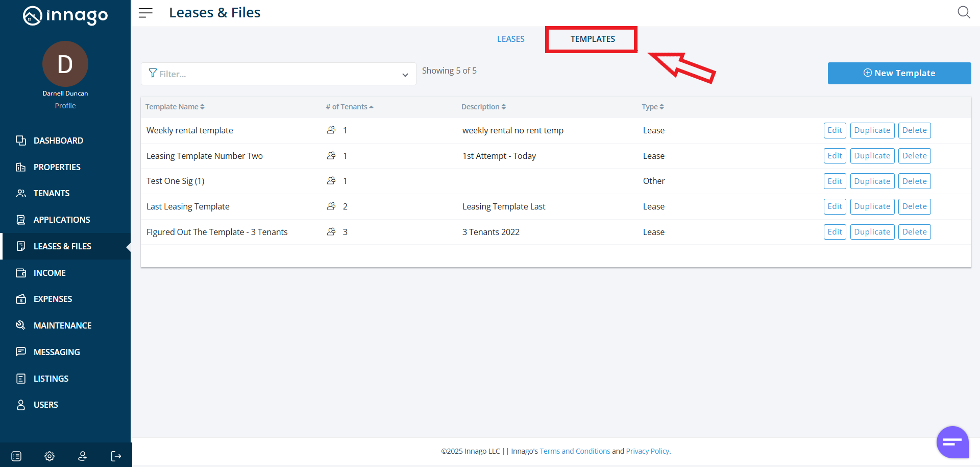
Task: Edit the Weekly rental template
Action: (x=835, y=130)
